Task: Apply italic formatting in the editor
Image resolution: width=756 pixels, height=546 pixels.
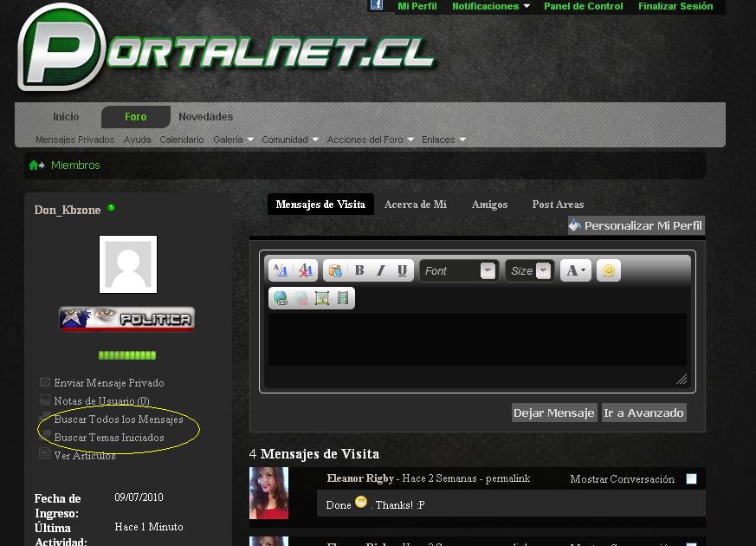Action: point(381,270)
